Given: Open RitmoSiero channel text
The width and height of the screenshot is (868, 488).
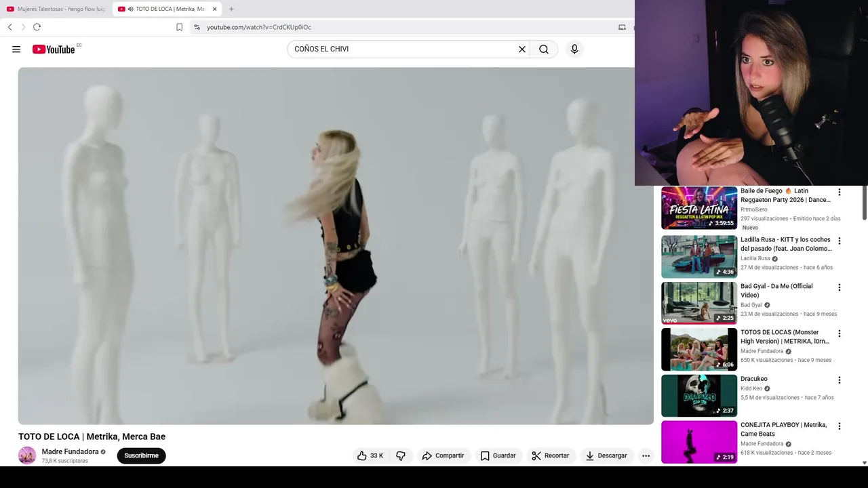Looking at the screenshot, I should (x=754, y=209).
